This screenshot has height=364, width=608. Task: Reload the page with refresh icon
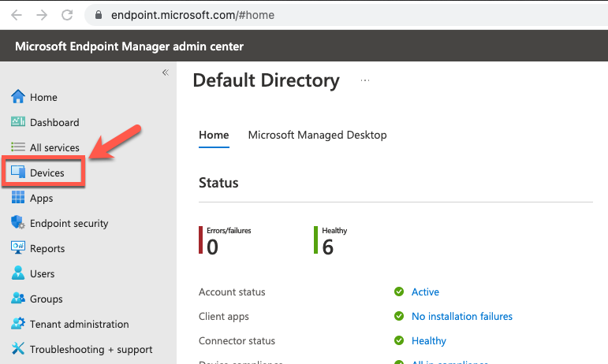click(x=67, y=15)
